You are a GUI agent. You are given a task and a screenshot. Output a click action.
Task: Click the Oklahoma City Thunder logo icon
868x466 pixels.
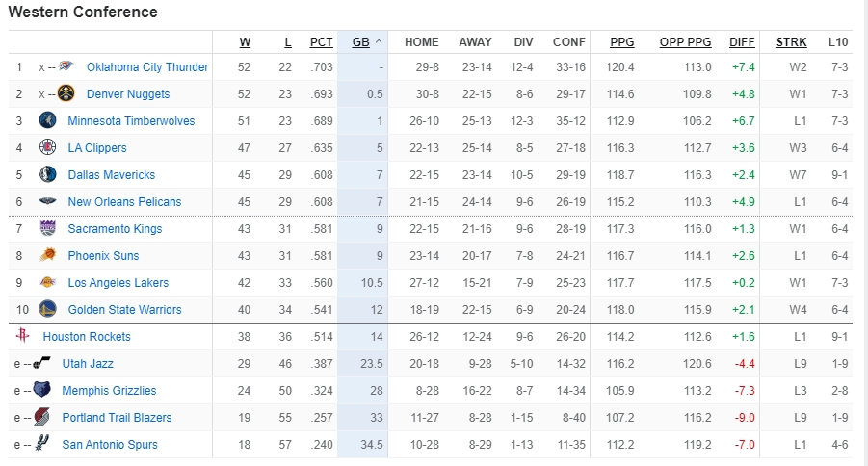(x=66, y=67)
